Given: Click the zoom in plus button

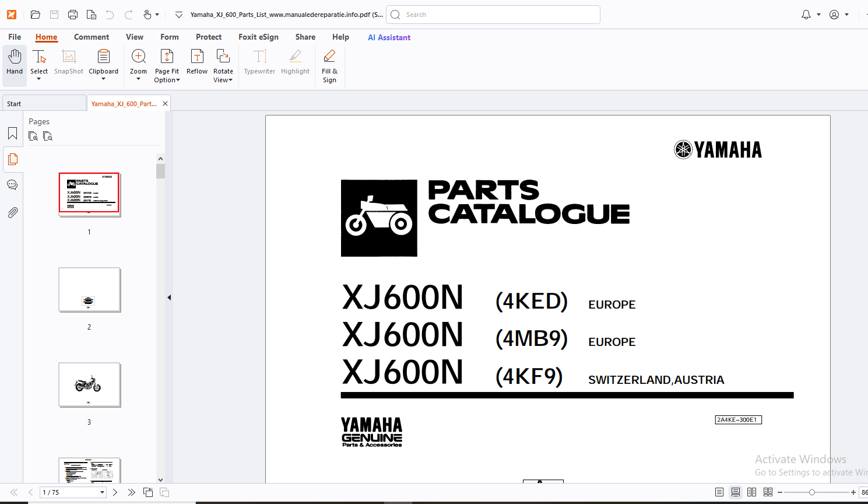Looking at the screenshot, I should pos(853,492).
